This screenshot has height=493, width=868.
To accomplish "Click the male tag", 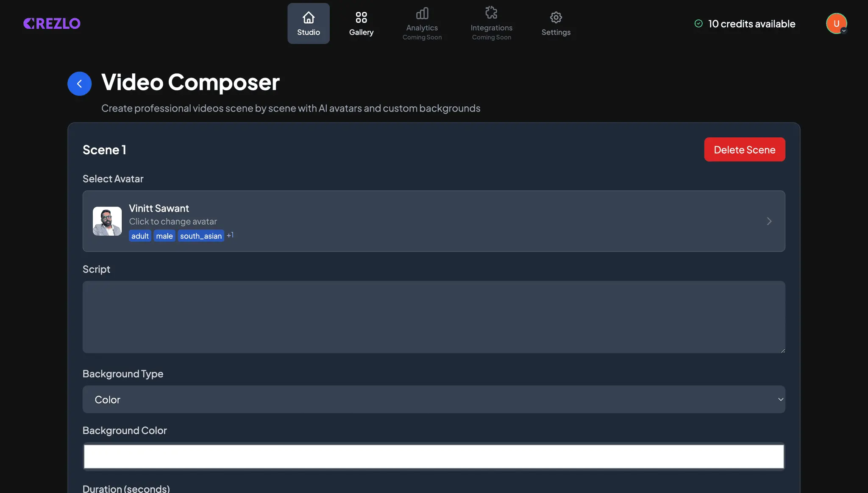I will coord(164,236).
